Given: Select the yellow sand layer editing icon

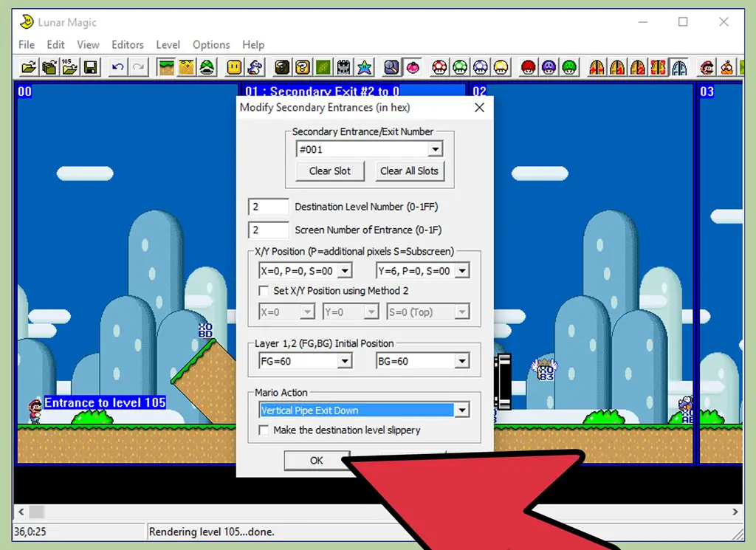Looking at the screenshot, I should [x=187, y=67].
